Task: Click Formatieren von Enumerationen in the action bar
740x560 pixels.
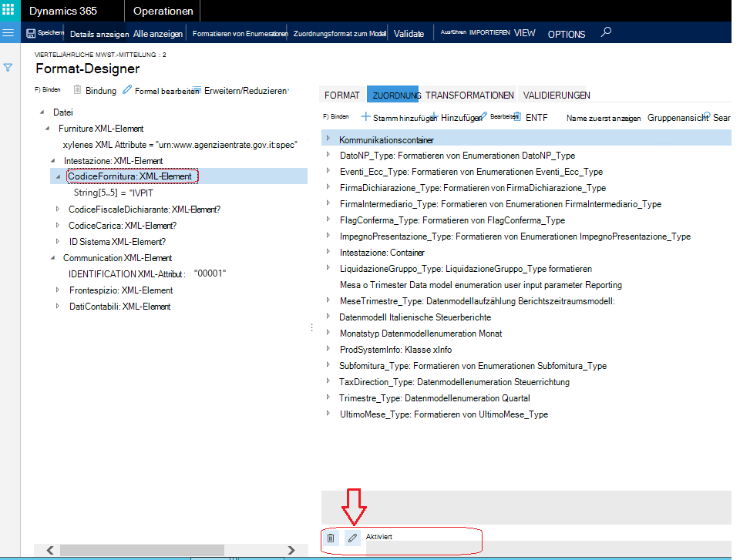Action: coord(240,33)
